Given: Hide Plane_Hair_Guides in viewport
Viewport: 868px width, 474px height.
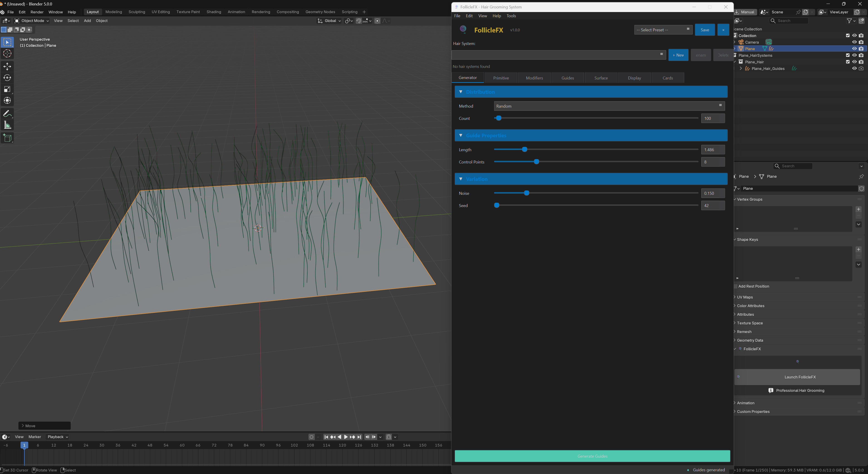Looking at the screenshot, I should click(x=854, y=68).
